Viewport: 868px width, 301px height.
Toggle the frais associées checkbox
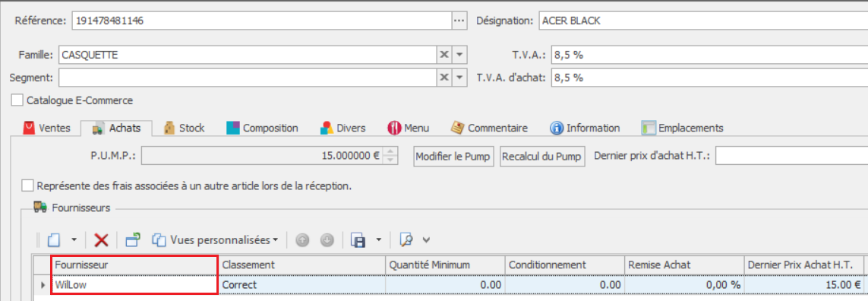(x=27, y=185)
